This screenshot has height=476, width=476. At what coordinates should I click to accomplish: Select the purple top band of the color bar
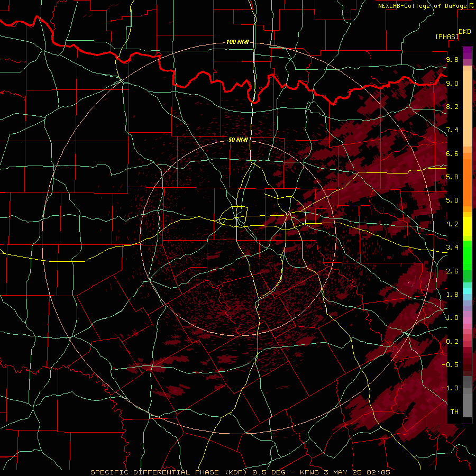[x=467, y=53]
